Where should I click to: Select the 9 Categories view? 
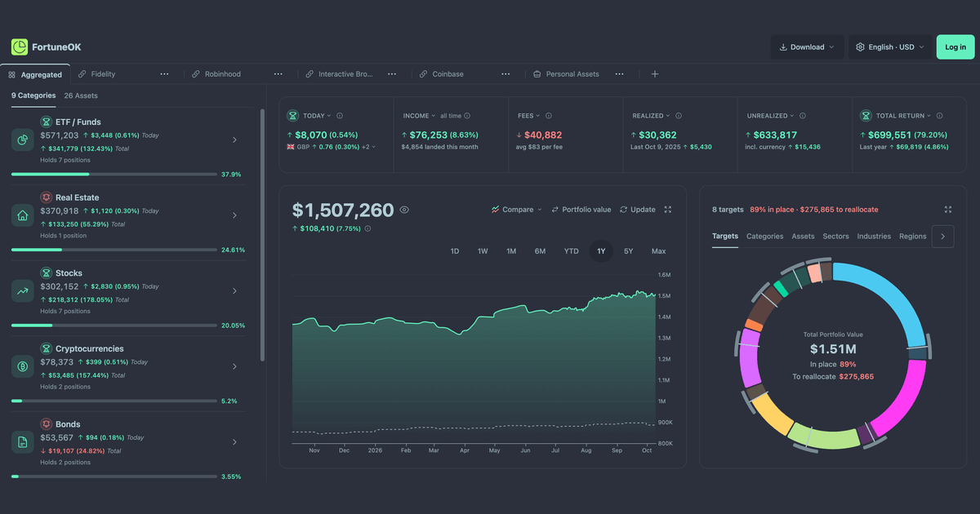click(33, 95)
